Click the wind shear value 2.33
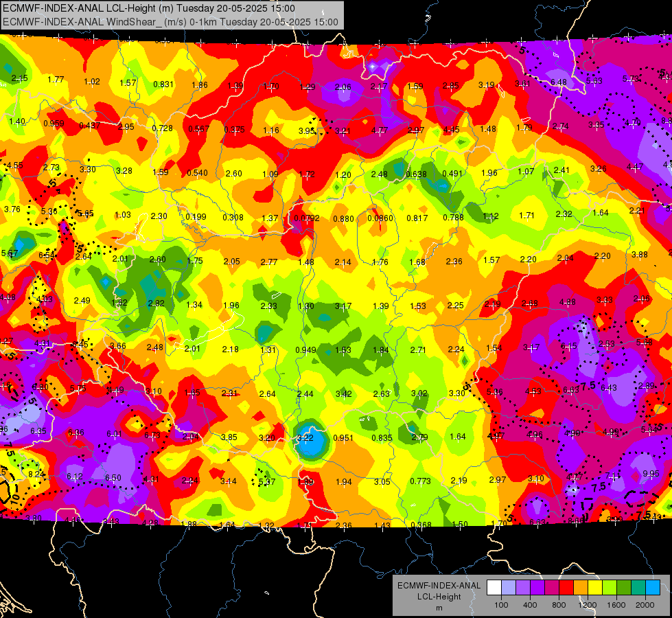The height and width of the screenshot is (618, 672). pos(268,306)
